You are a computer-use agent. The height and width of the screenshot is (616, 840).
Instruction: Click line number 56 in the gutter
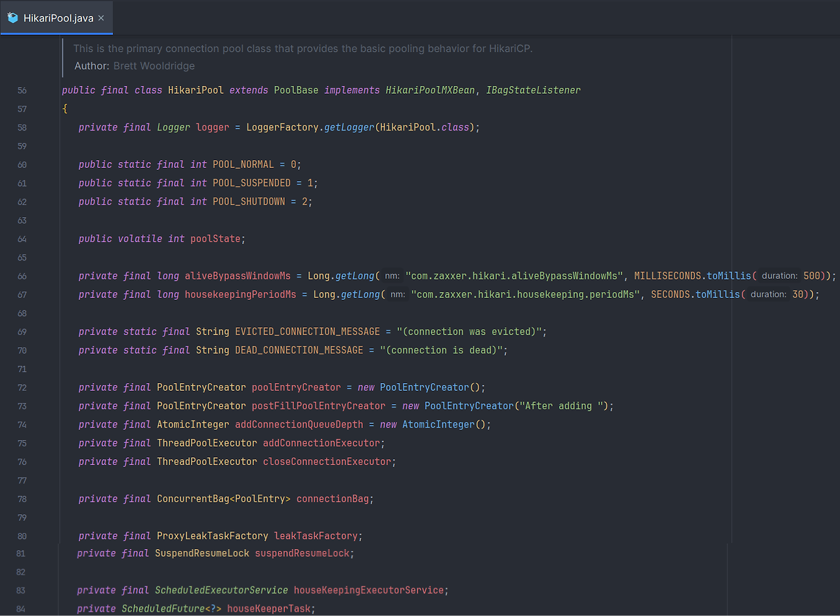(22, 91)
